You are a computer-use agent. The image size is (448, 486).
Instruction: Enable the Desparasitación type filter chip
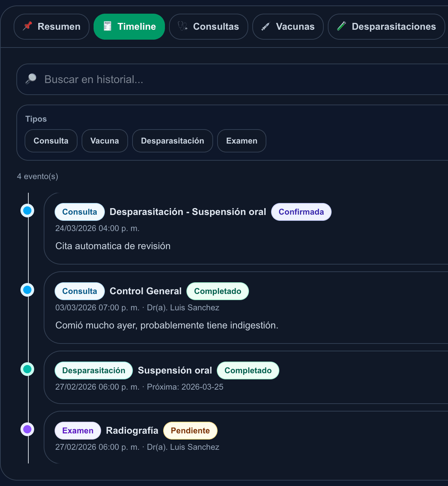pos(172,141)
